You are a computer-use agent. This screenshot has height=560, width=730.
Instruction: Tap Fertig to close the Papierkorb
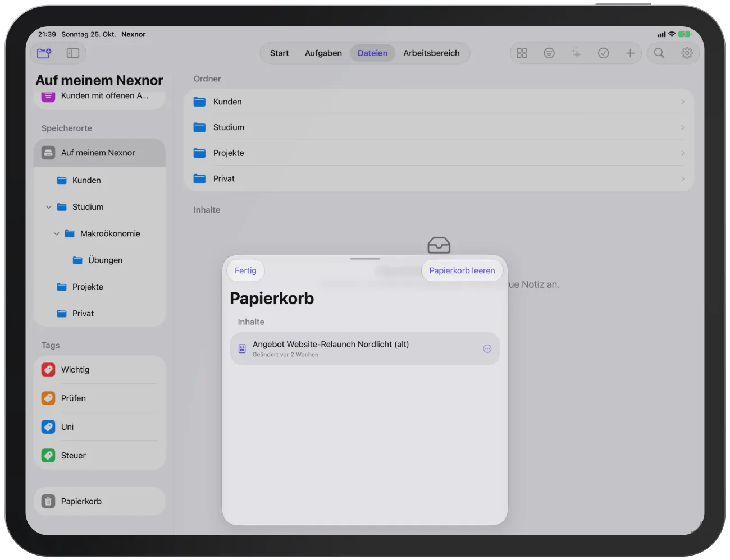coord(245,270)
